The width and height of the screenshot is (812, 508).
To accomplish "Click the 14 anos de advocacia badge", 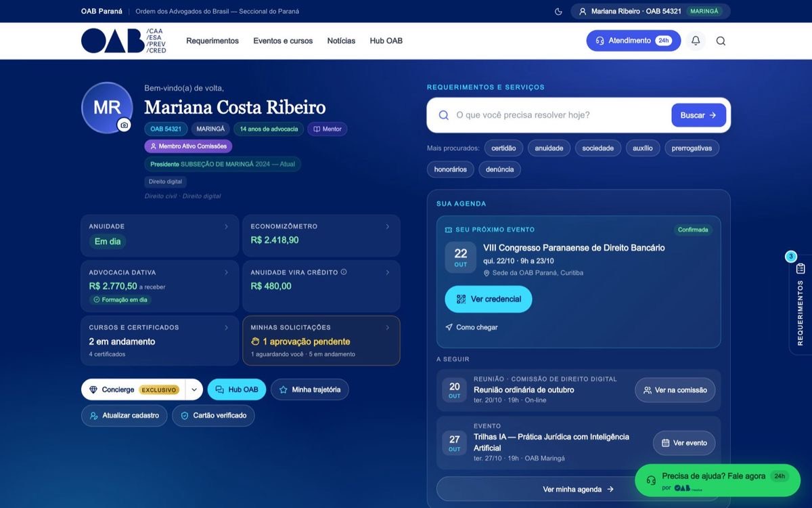I will (269, 129).
